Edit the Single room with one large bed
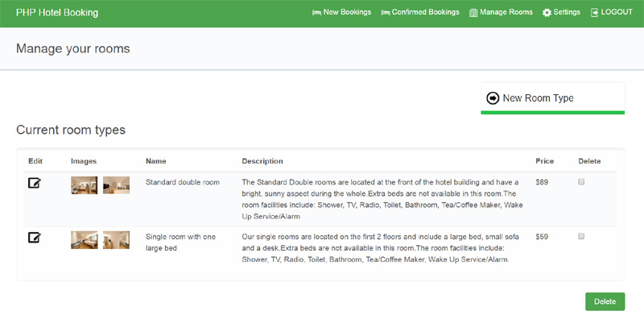The height and width of the screenshot is (311, 644). click(x=35, y=238)
